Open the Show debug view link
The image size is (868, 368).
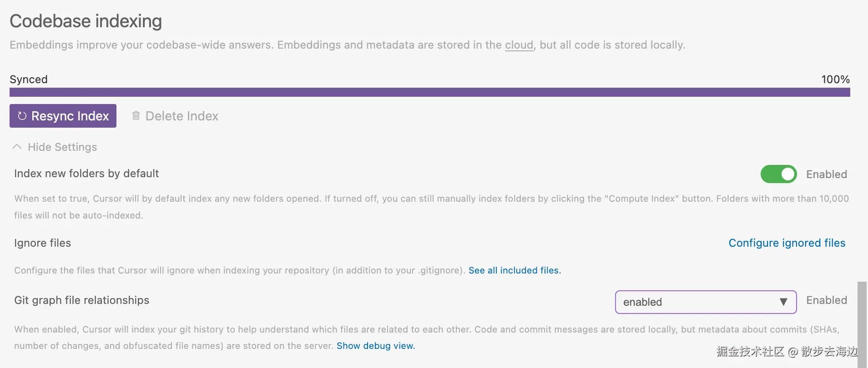[x=375, y=346]
